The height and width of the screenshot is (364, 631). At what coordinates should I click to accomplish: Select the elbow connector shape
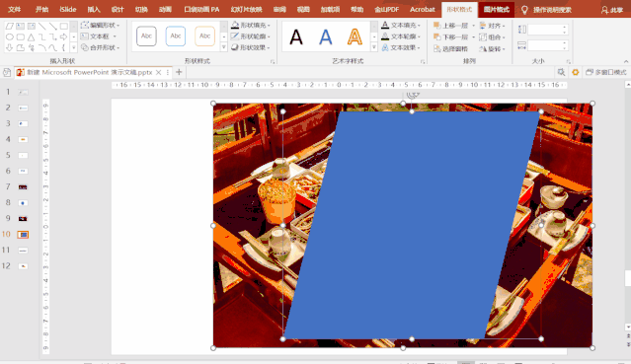[41, 37]
